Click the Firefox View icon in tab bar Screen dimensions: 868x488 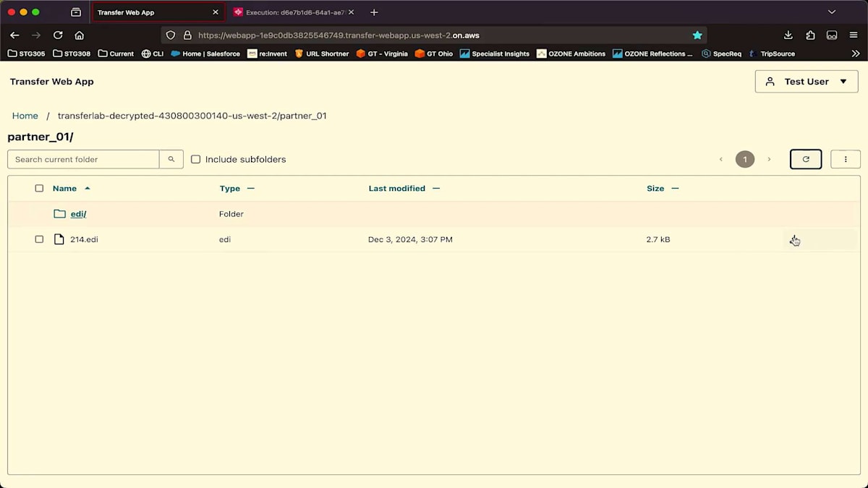tap(76, 12)
